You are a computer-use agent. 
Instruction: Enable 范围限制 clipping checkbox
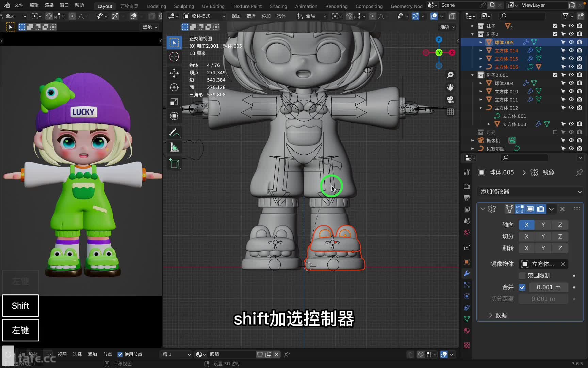(522, 276)
